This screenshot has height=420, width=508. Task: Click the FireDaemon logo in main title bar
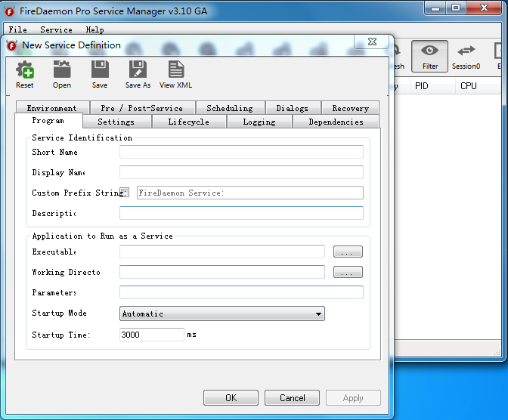click(10, 11)
